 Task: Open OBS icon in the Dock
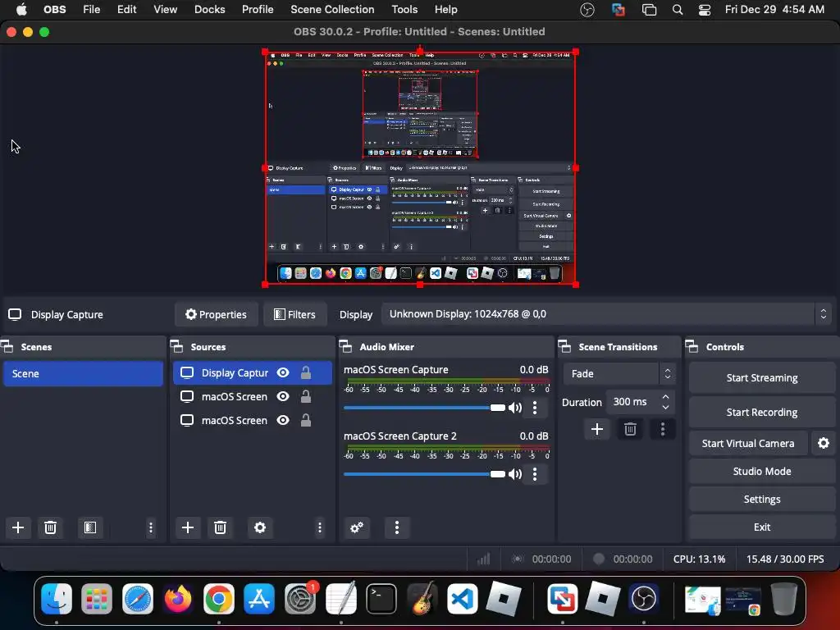tap(644, 598)
